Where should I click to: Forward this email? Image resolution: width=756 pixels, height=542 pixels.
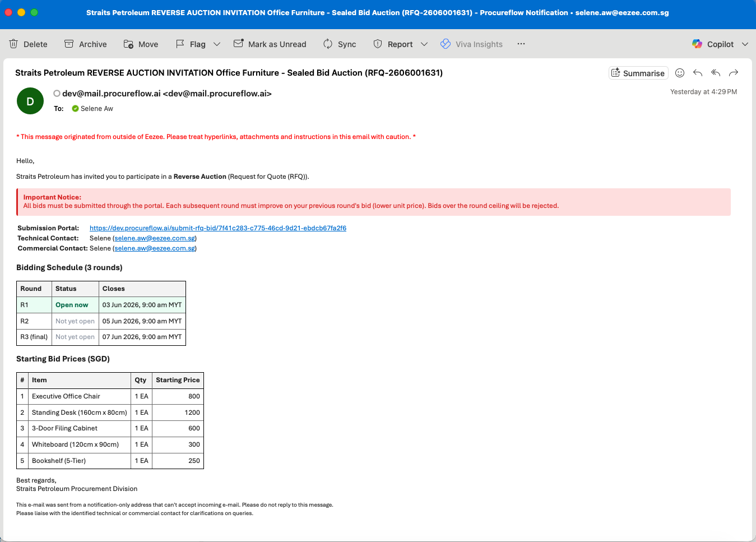point(734,73)
